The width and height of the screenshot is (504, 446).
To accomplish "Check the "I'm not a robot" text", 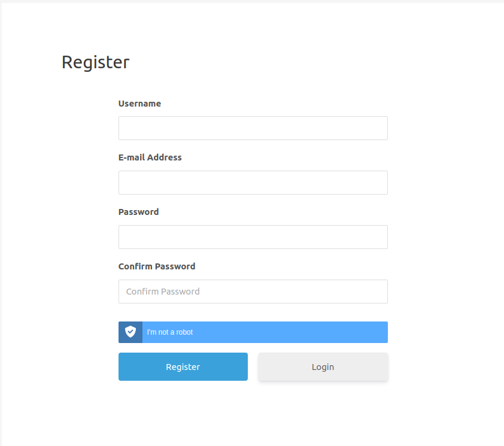I will (x=170, y=332).
